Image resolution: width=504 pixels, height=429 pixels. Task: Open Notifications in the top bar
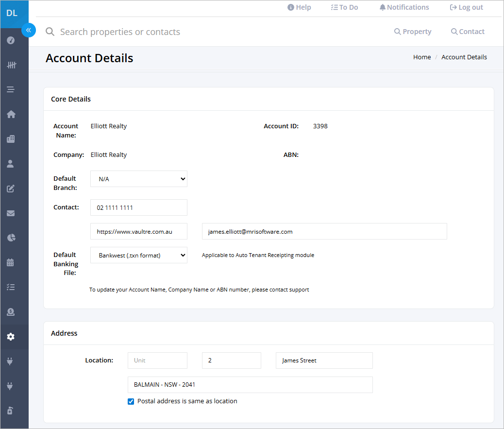coord(404,7)
